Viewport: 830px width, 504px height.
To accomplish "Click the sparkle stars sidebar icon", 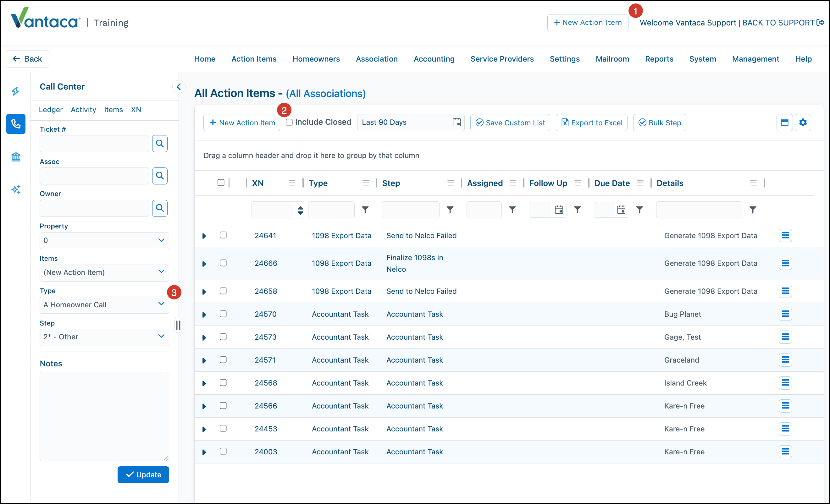I will pos(16,189).
